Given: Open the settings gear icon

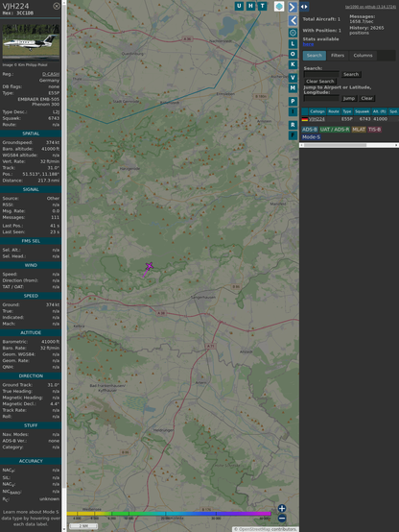Looking at the screenshot, I should [x=293, y=33].
